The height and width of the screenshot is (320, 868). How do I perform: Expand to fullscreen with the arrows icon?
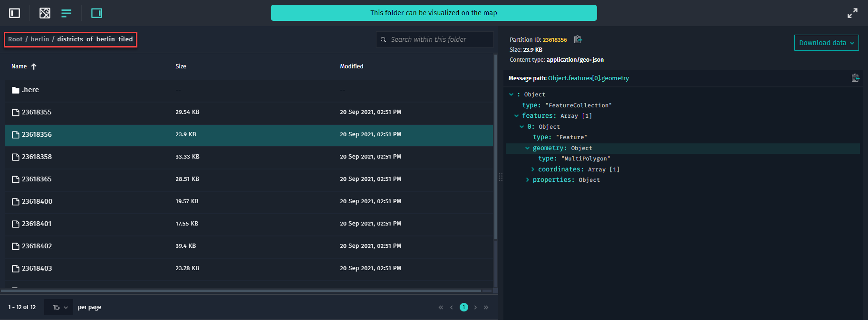[852, 13]
